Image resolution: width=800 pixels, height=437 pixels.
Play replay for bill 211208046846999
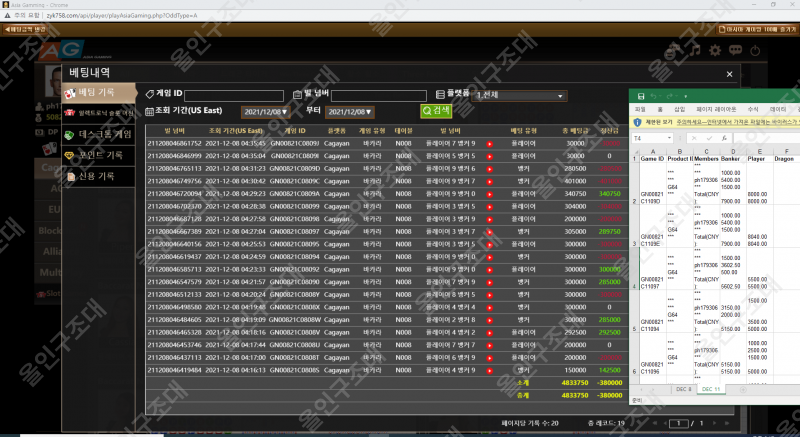489,156
